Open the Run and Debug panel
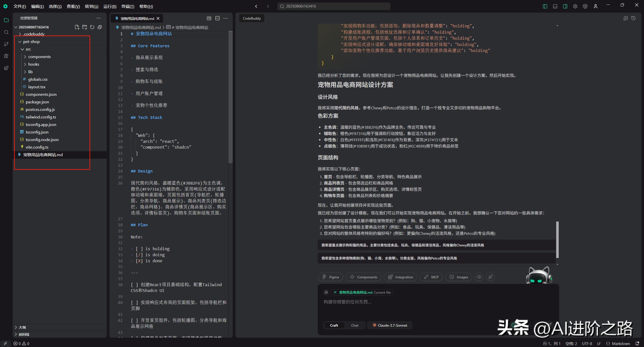 click(x=6, y=56)
